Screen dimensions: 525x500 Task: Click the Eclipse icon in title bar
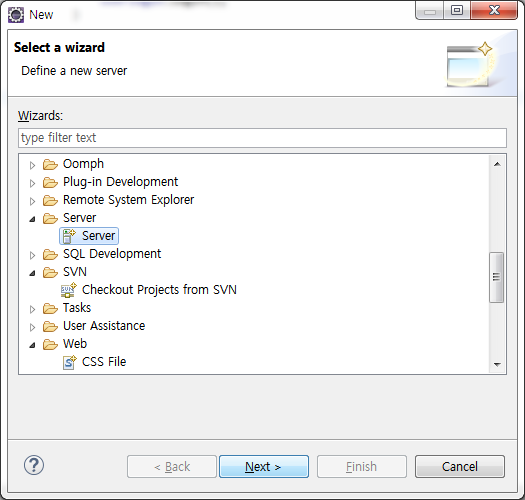click(16, 15)
